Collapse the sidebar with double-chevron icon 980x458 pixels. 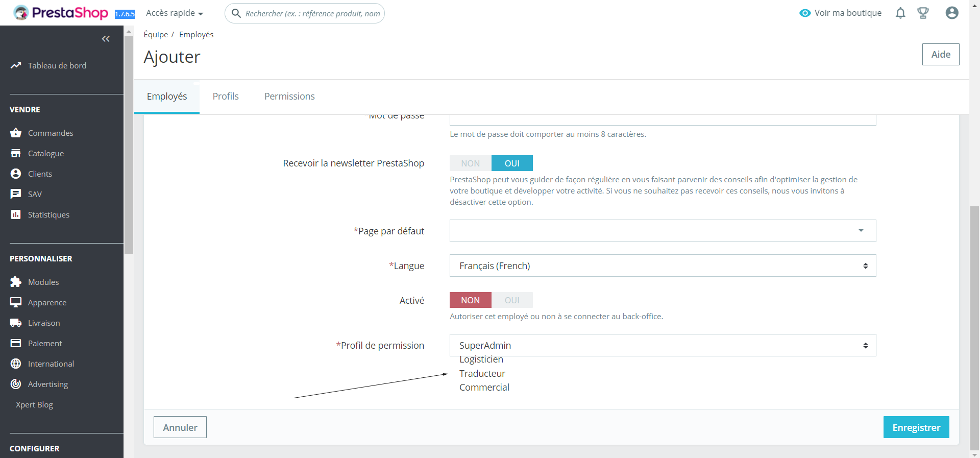point(106,39)
